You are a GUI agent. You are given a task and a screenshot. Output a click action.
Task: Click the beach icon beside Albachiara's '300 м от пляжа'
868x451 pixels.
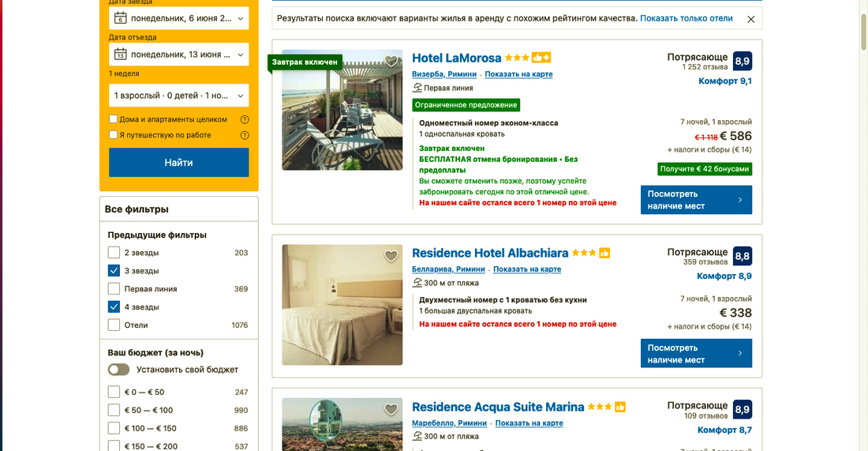[417, 283]
